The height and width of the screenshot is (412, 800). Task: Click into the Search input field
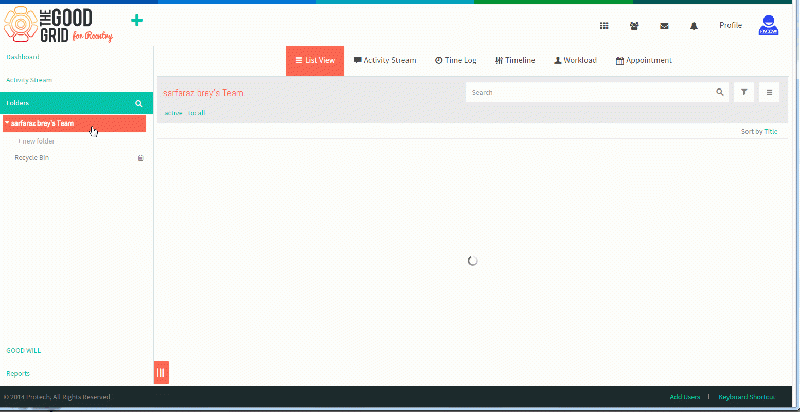590,92
